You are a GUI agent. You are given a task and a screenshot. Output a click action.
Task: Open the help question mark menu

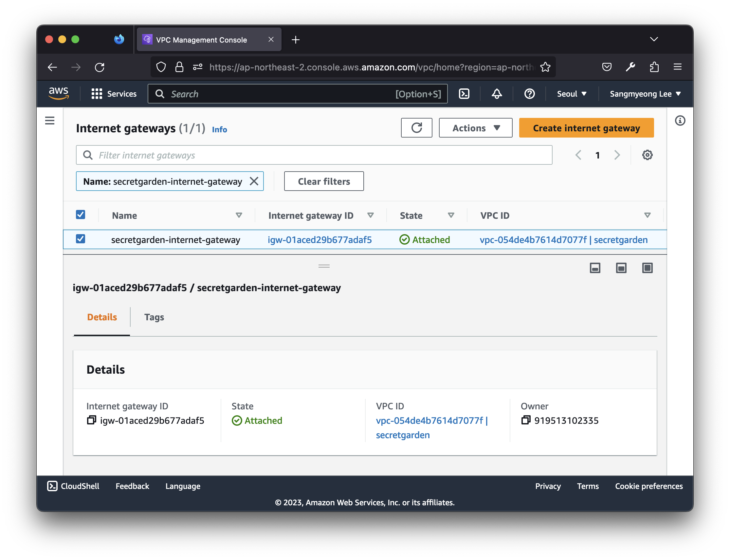point(529,94)
